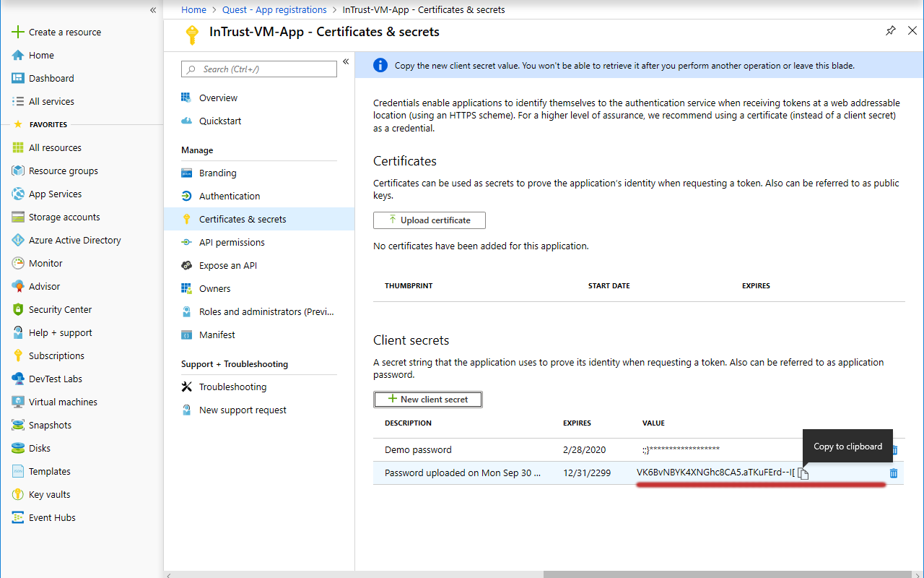Expand All services list
Screen dimensions: 924x578
pos(51,101)
